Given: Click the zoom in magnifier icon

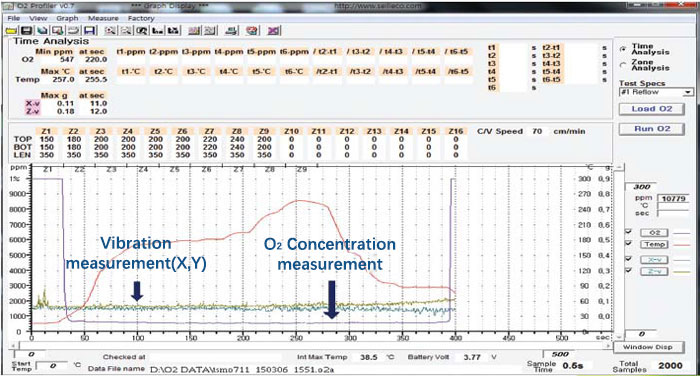Looking at the screenshot, I should pyautogui.click(x=110, y=31).
